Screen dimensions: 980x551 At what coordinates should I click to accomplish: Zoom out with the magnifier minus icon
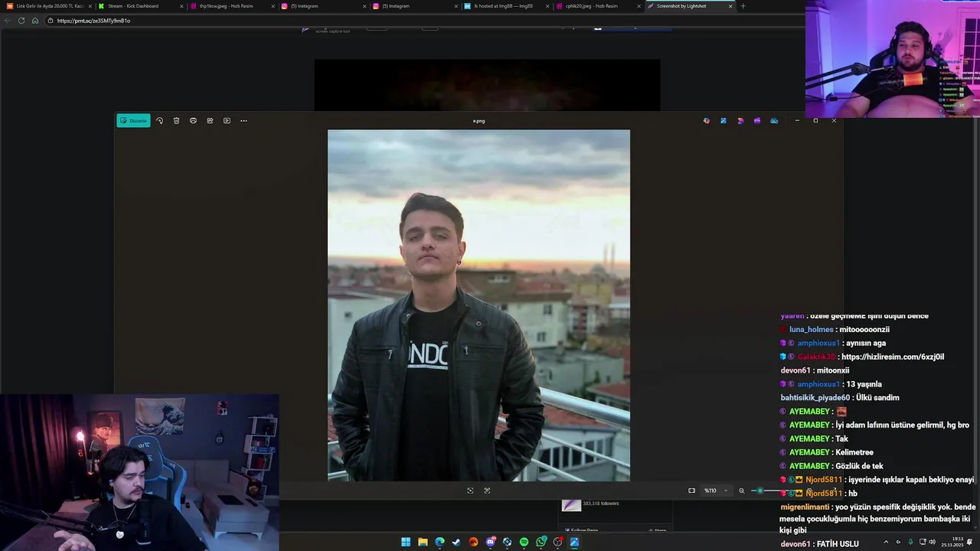[741, 491]
